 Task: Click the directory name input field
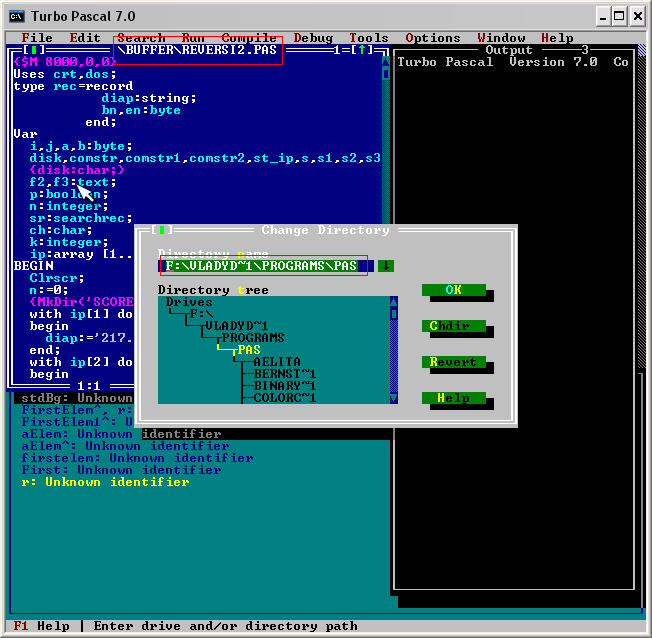point(265,266)
